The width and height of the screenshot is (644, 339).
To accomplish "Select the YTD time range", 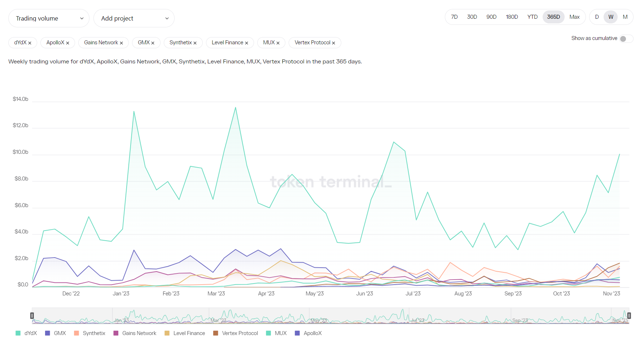I will [532, 17].
